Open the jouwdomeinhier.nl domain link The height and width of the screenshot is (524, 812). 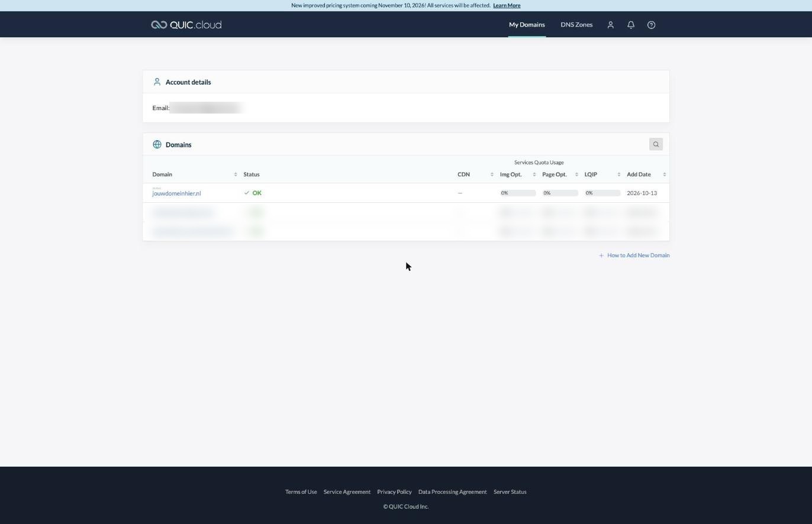176,193
